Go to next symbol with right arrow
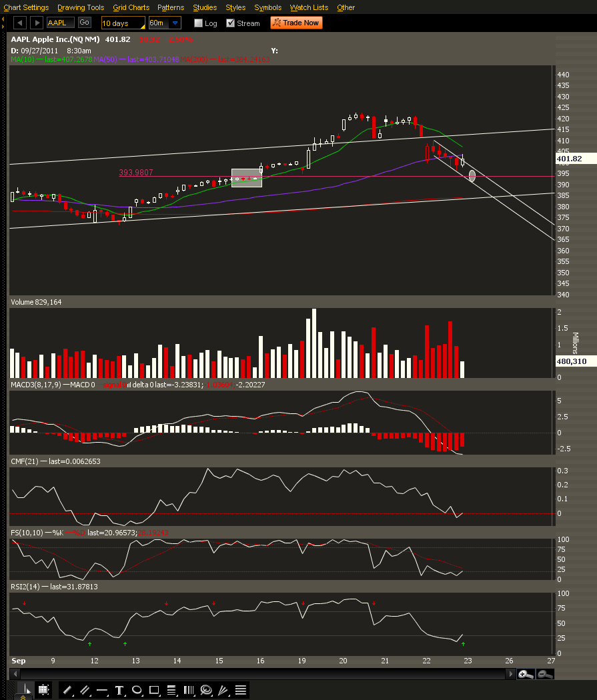Image resolution: width=597 pixels, height=700 pixels. [x=37, y=23]
